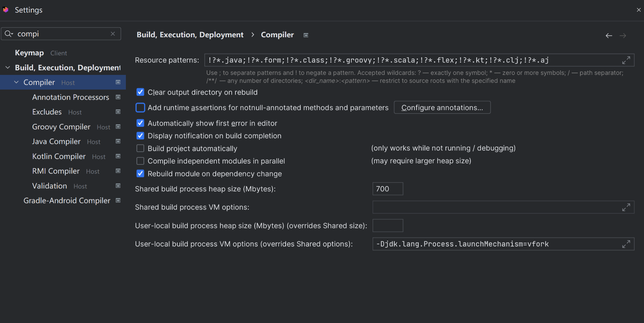Click the search magnifier icon in search field

coord(8,34)
